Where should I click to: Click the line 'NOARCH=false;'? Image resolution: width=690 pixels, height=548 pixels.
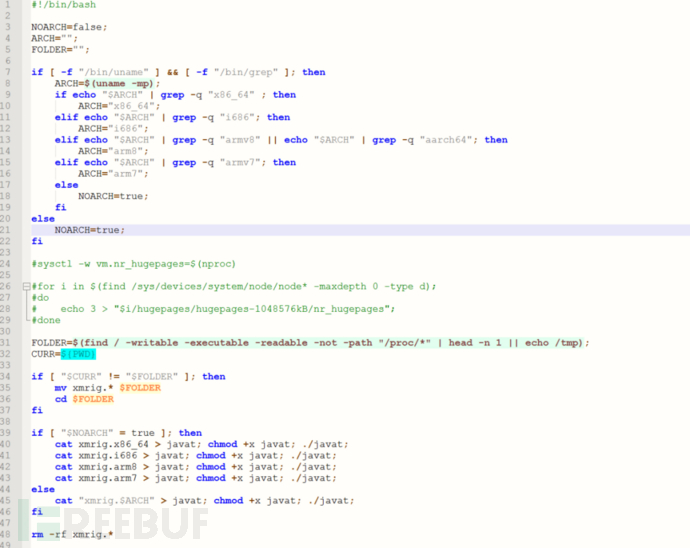point(69,27)
